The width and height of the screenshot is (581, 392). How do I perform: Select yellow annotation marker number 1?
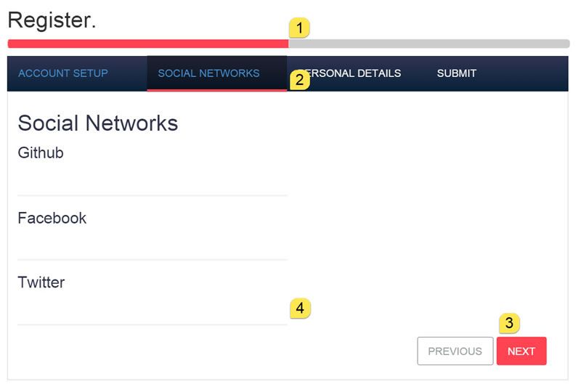[299, 28]
